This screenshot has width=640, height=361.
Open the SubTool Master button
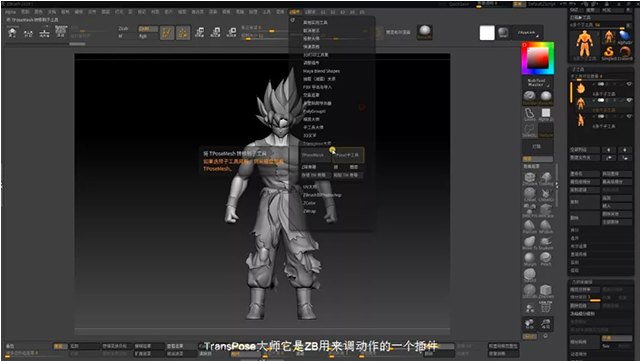(538, 82)
